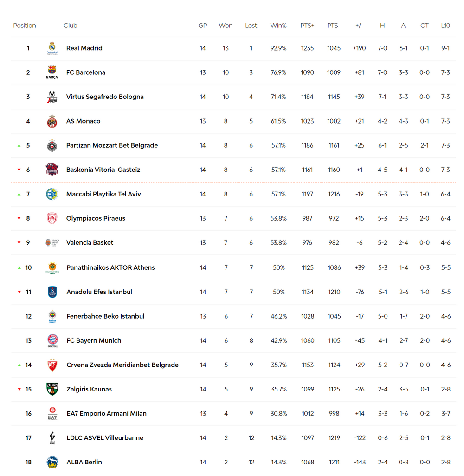Open the EA7 Emporio Armani Milan link
Viewport: 464px width, 476px height.
106,413
